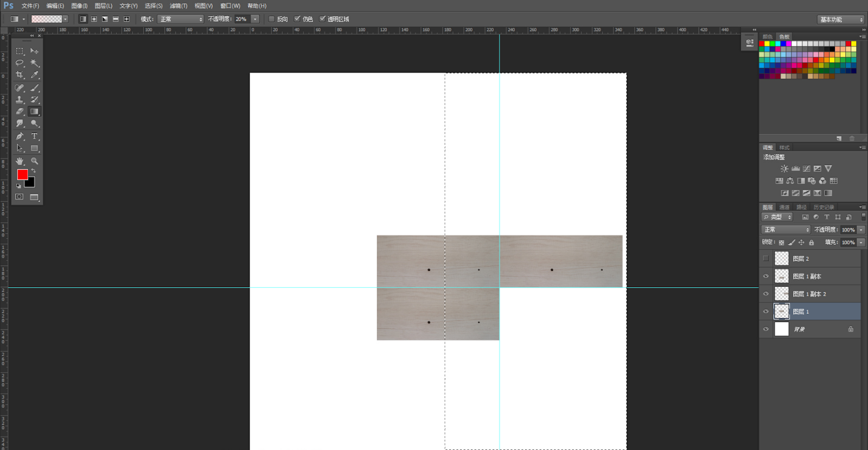Viewport: 868px width, 450px height.
Task: Open the 滤镜(T) menu
Action: pos(178,6)
